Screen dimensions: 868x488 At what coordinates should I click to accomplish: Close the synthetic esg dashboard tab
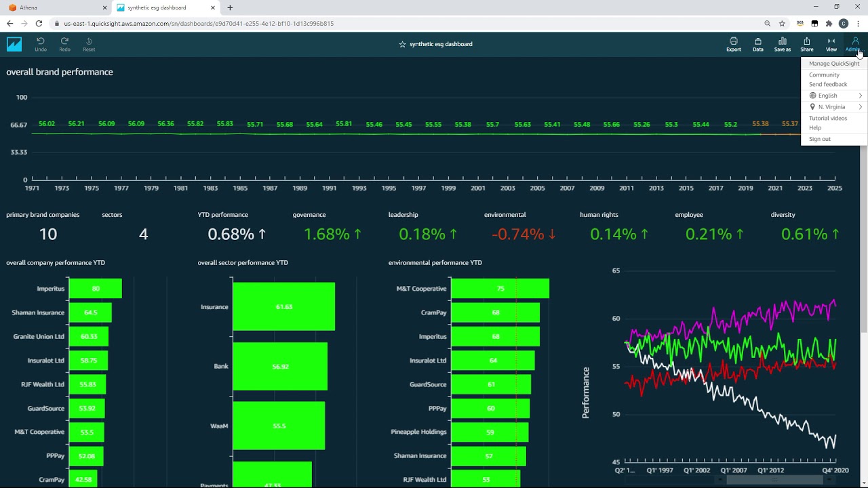coord(213,7)
